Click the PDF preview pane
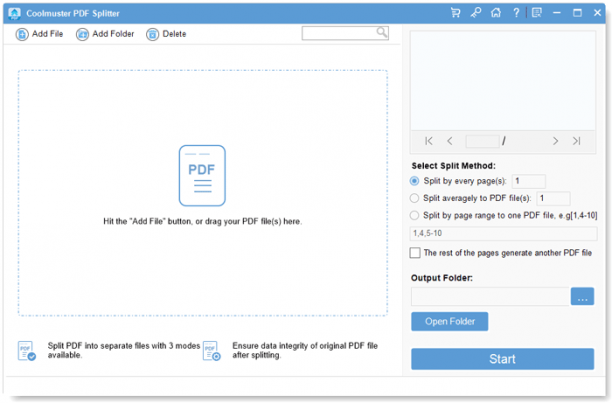The height and width of the screenshot is (403, 612). click(503, 80)
